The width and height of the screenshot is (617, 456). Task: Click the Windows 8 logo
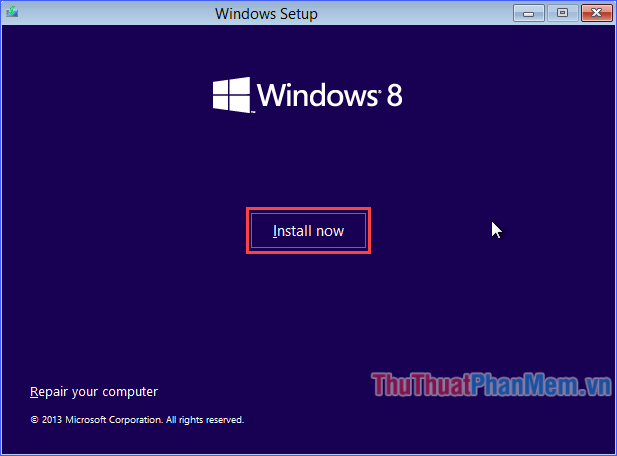coord(307,95)
